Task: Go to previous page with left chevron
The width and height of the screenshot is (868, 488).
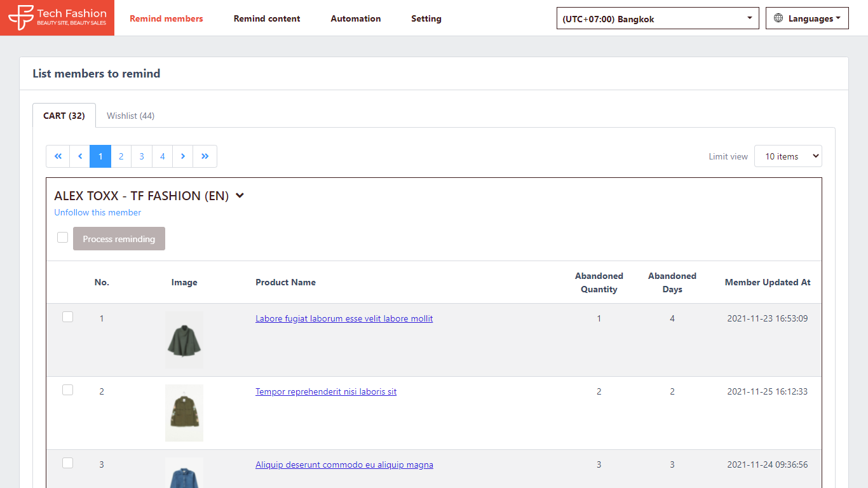Action: pos(79,156)
